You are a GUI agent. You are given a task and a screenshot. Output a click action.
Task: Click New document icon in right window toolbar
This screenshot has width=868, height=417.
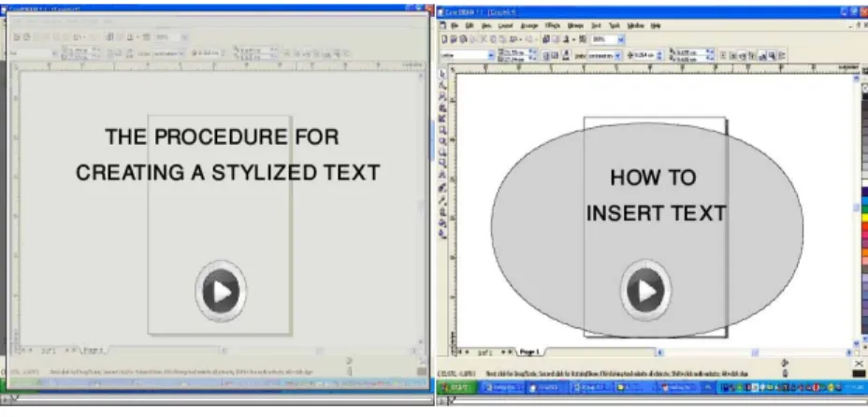[444, 39]
